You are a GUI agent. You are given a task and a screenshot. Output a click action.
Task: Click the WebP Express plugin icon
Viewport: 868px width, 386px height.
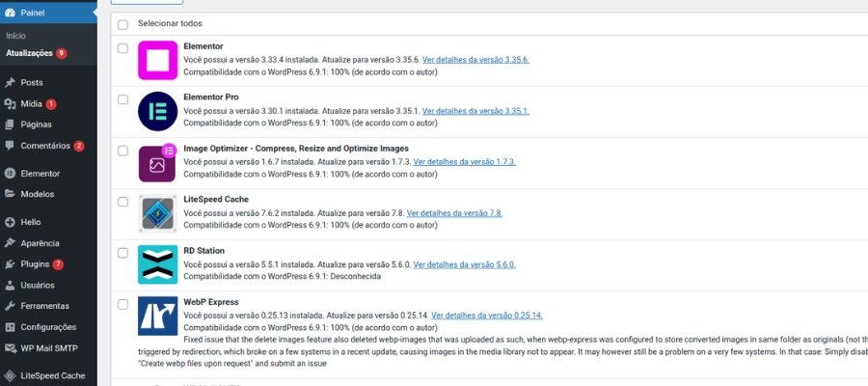pos(157,316)
